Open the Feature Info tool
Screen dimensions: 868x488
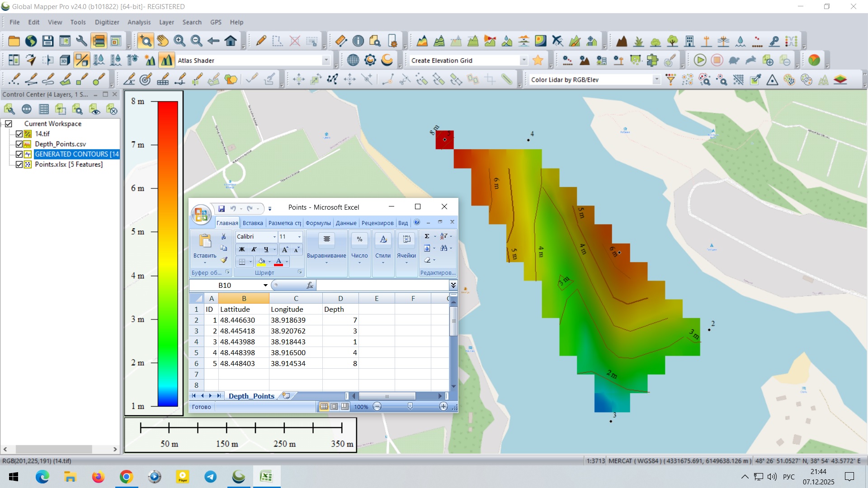pyautogui.click(x=358, y=41)
